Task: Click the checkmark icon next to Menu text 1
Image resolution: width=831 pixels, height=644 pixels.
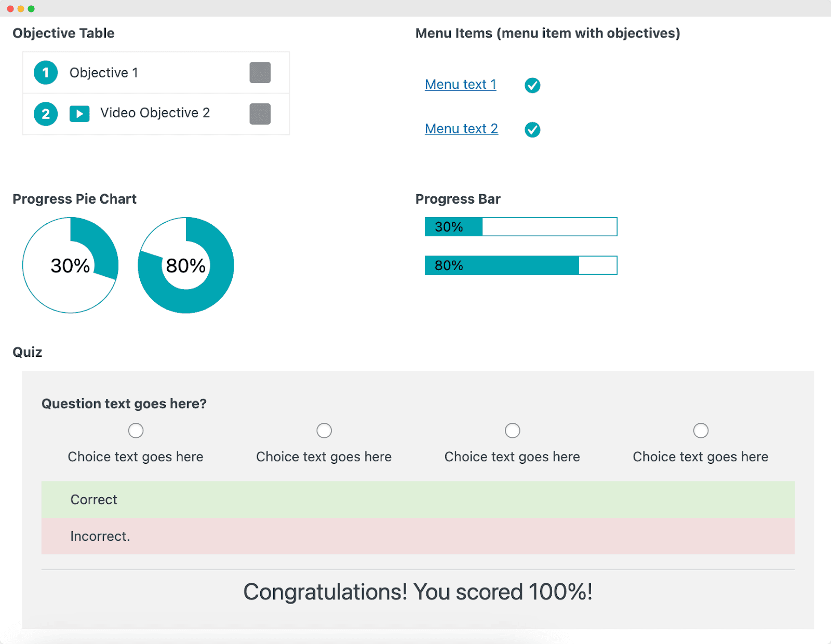Action: [x=532, y=85]
